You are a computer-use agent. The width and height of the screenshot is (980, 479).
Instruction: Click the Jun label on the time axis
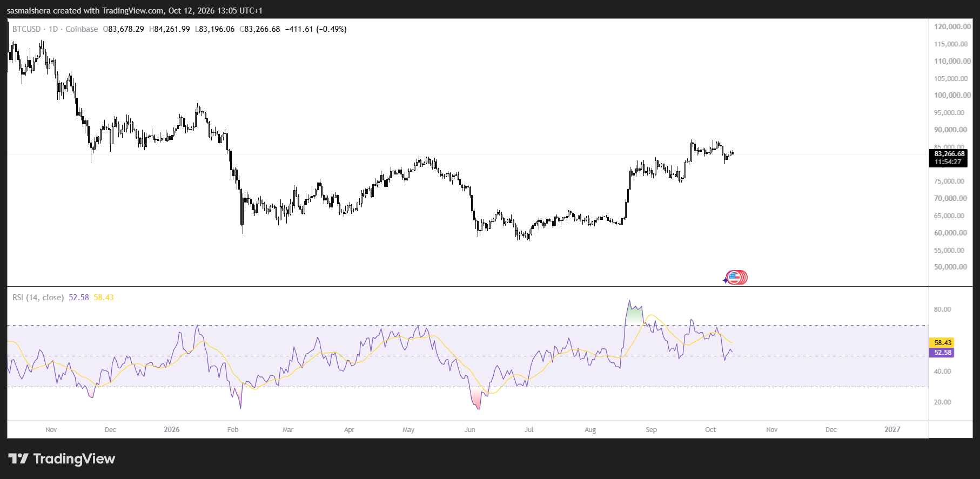[470, 430]
